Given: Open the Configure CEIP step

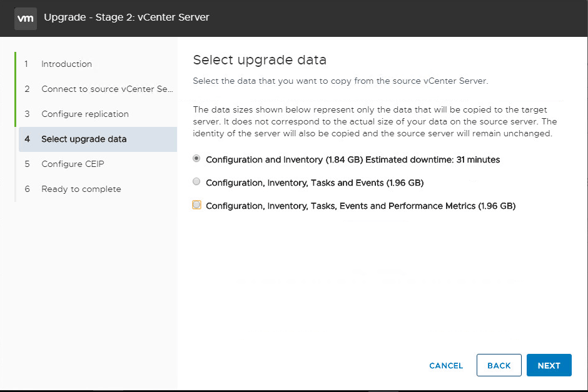Looking at the screenshot, I should tap(73, 164).
